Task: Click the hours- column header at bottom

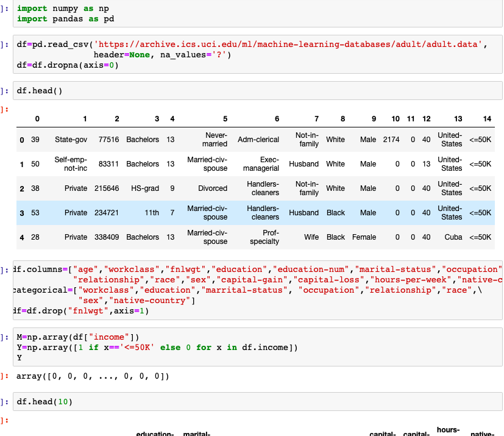Action: click(x=448, y=430)
